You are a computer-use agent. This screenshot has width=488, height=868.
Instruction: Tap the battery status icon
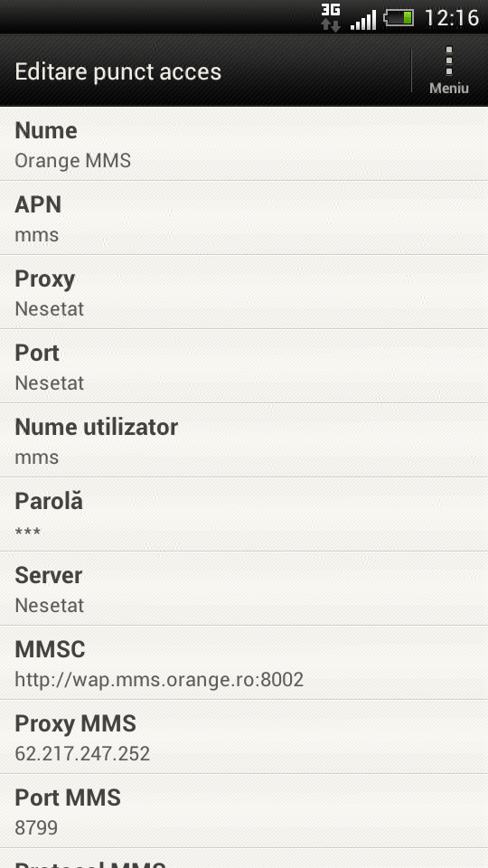pos(399,18)
